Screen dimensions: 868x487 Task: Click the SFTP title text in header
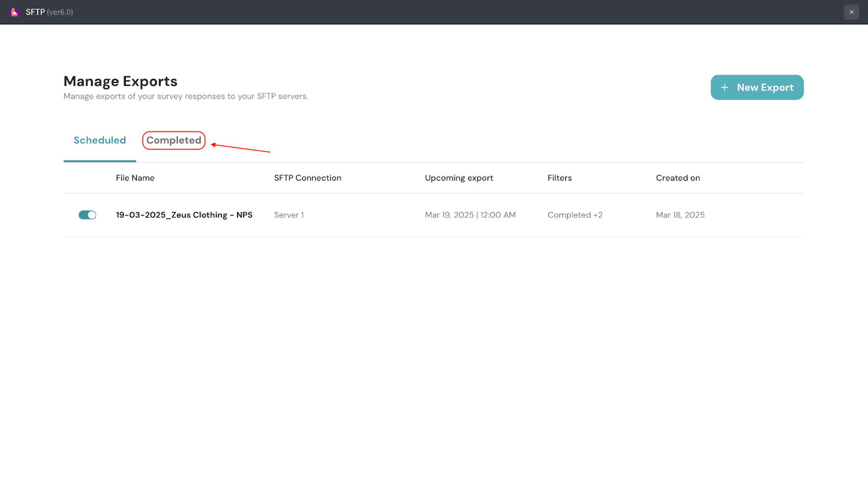[x=35, y=12]
